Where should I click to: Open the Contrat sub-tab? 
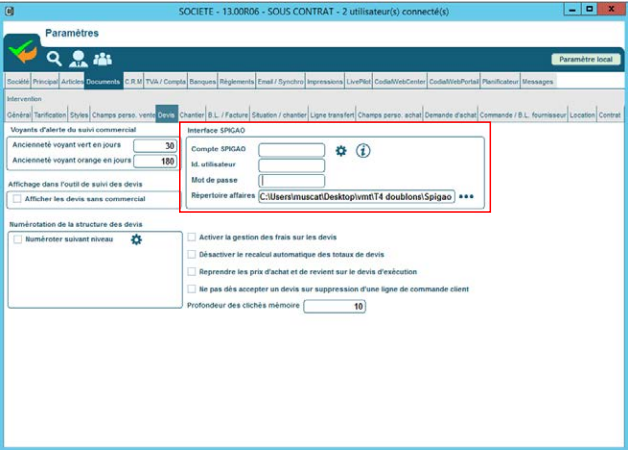(x=609, y=115)
